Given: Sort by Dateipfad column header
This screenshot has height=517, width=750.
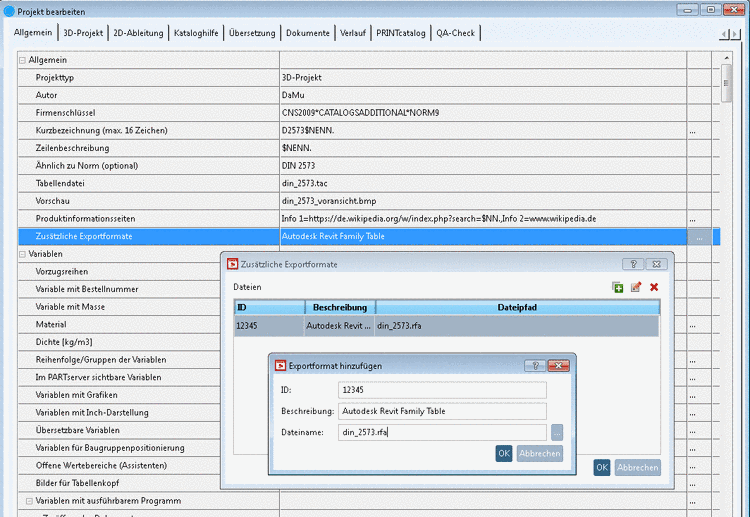Looking at the screenshot, I should point(518,308).
